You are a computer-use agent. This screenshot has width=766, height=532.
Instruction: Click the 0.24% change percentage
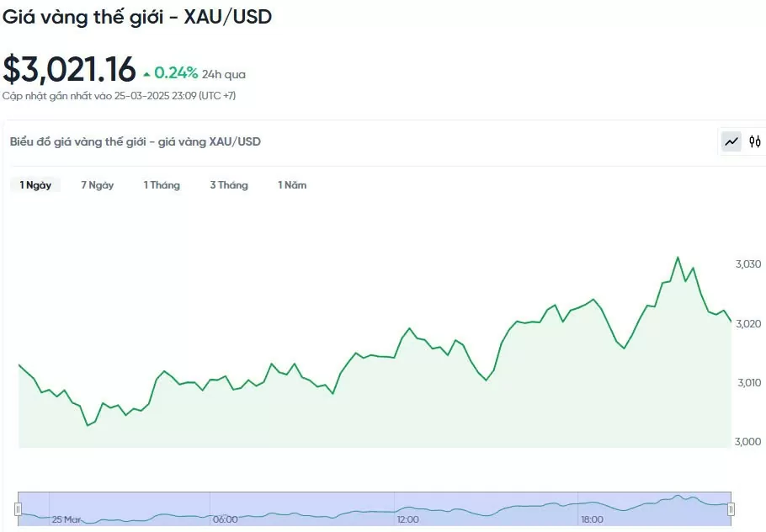(x=176, y=73)
